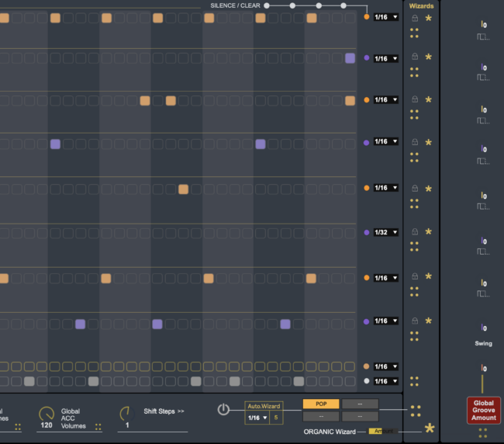Viewport: 504px width, 444px height.
Task: Click the Shift Steps >> button
Action: tap(164, 411)
